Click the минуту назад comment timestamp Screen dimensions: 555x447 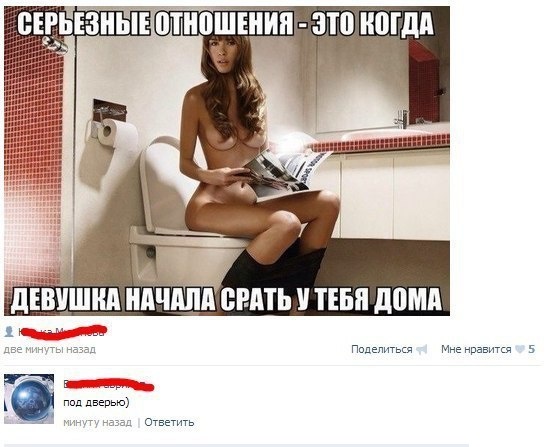coord(97,422)
